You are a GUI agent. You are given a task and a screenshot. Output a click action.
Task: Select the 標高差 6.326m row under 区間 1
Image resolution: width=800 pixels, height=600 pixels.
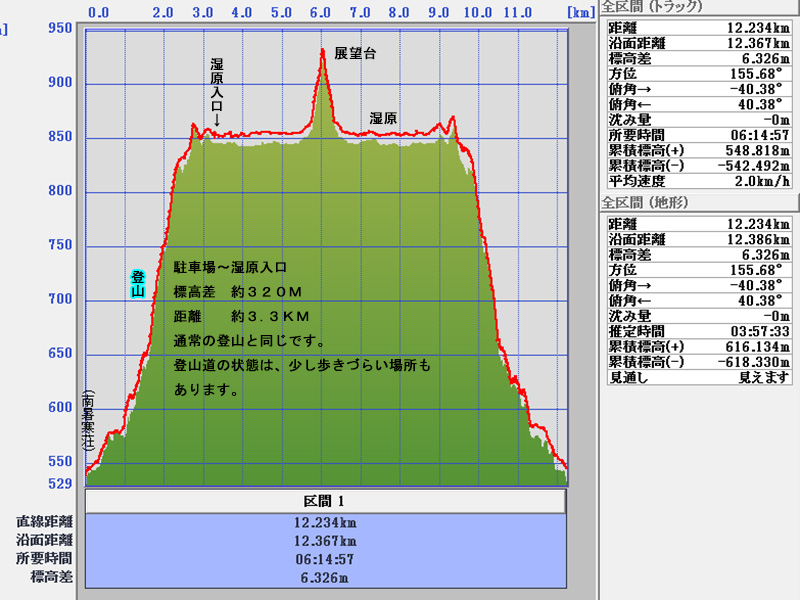point(326,577)
